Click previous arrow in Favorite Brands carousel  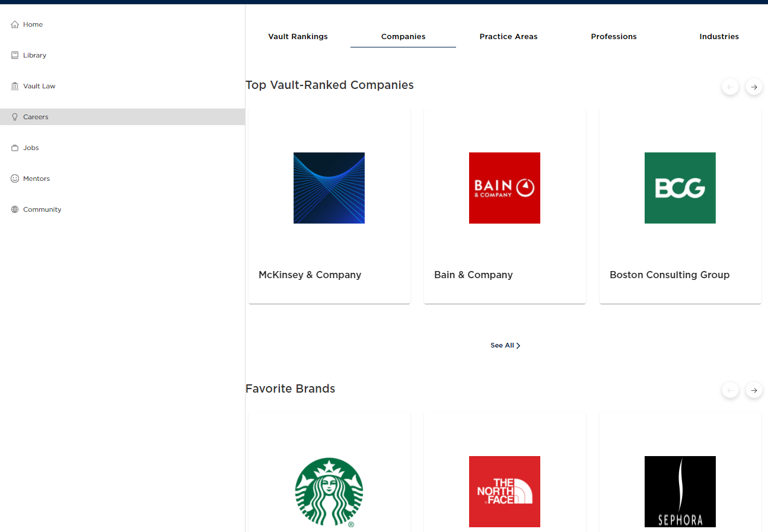pyautogui.click(x=730, y=390)
